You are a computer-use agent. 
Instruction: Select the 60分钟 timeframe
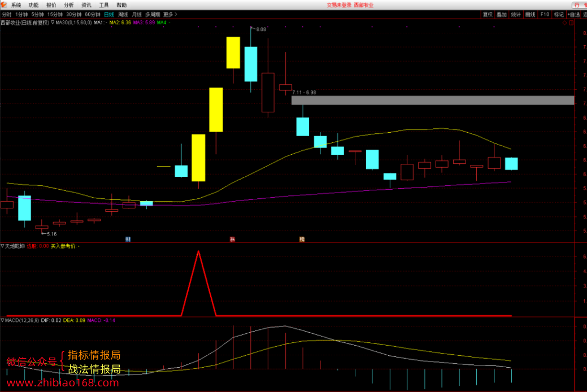(x=93, y=15)
